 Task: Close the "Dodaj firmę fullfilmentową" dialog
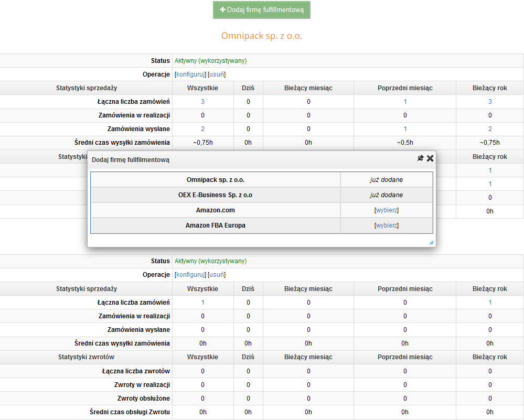[x=430, y=158]
